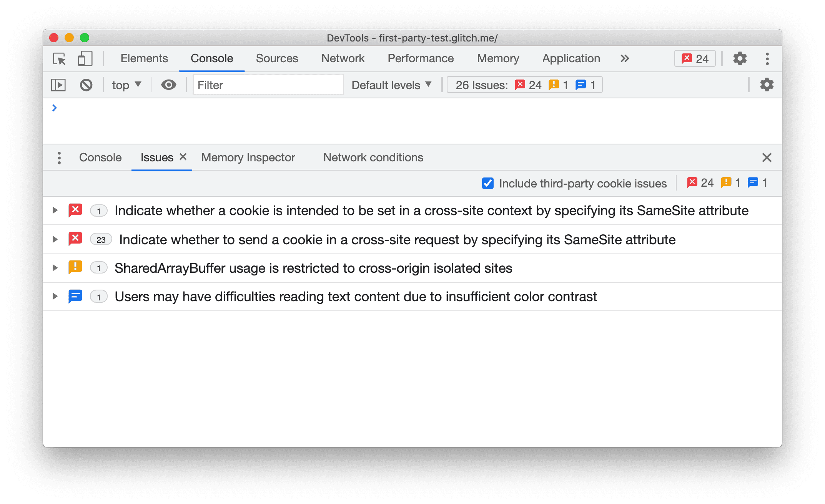Click Filter input field
Image resolution: width=825 pixels, height=504 pixels.
tap(264, 85)
